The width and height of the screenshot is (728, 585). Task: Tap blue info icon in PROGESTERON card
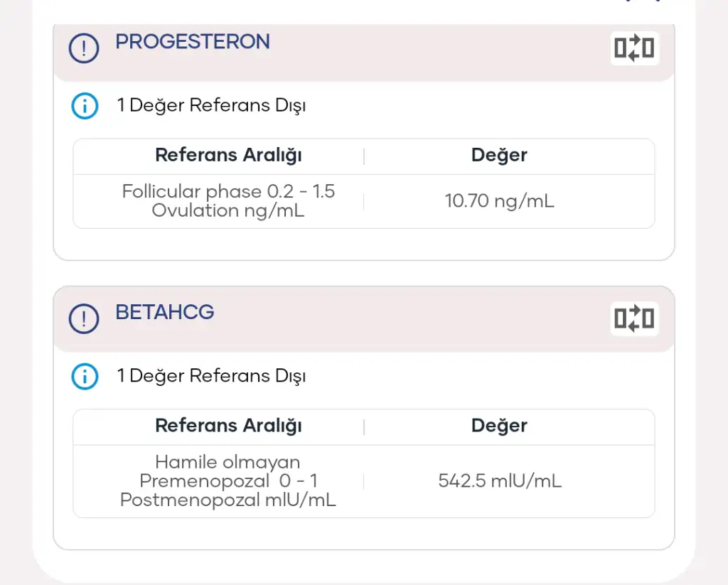[x=85, y=106]
